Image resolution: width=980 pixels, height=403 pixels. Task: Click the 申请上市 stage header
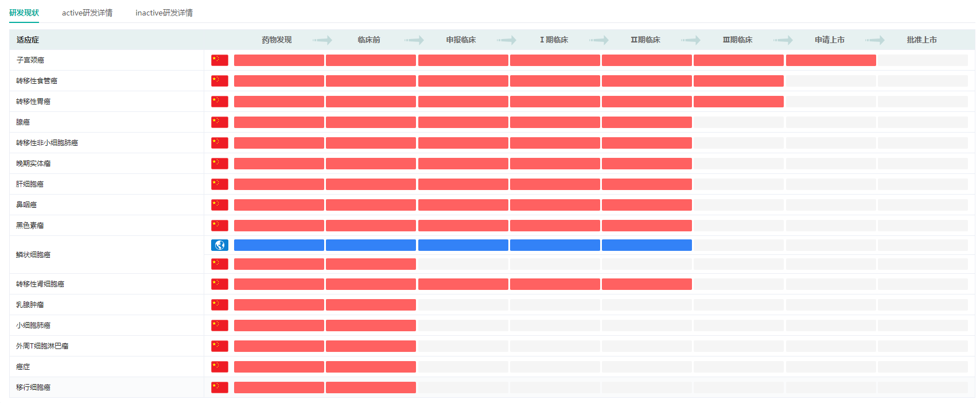pyautogui.click(x=830, y=40)
